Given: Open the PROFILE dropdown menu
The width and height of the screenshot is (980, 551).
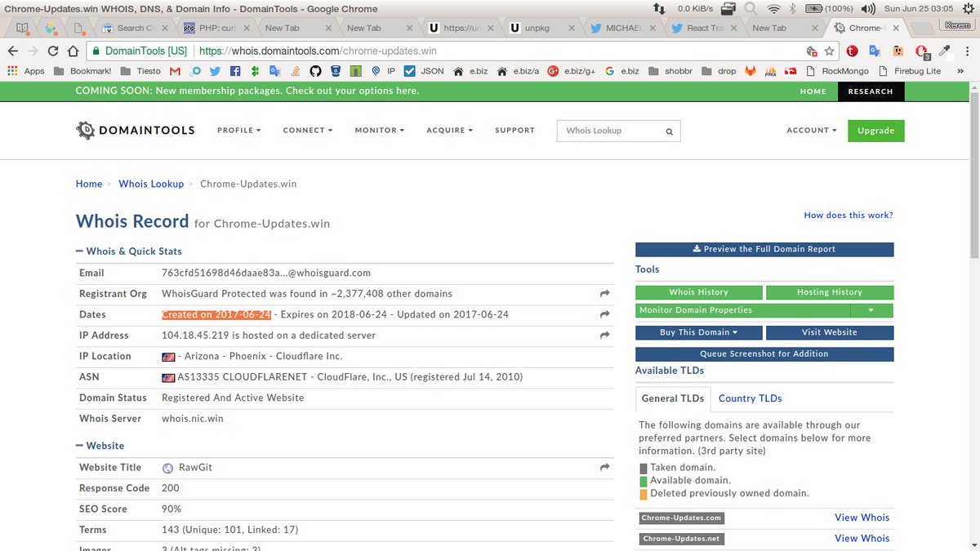Looking at the screenshot, I should (238, 131).
